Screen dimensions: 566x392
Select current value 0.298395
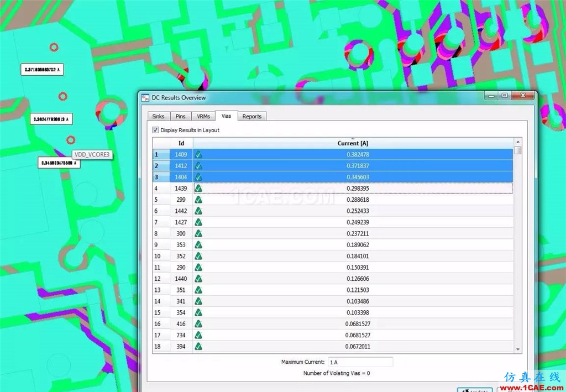point(358,189)
